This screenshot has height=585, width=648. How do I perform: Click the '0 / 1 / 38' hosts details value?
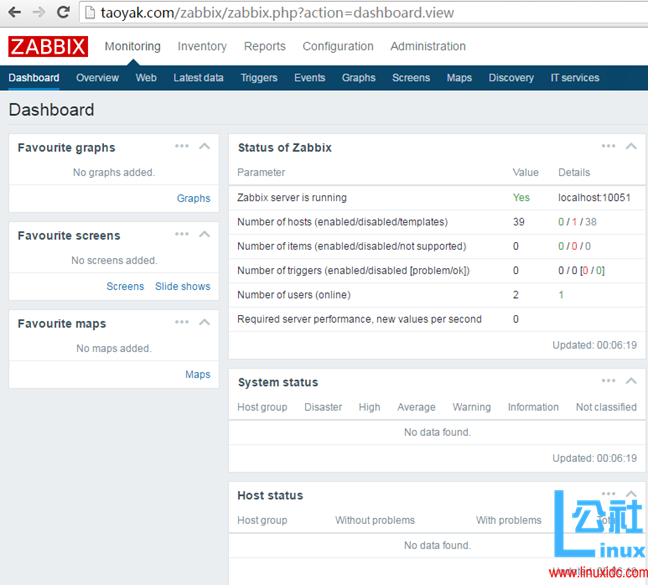pyautogui.click(x=577, y=222)
